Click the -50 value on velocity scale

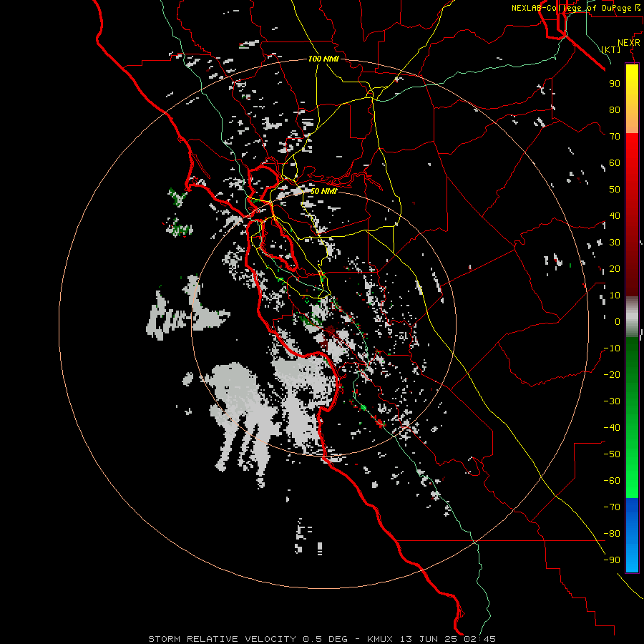point(612,454)
